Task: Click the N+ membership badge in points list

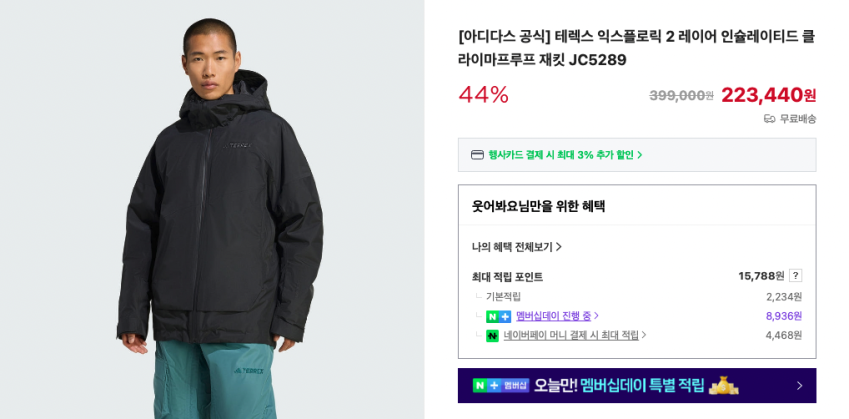Action: pyautogui.click(x=498, y=316)
